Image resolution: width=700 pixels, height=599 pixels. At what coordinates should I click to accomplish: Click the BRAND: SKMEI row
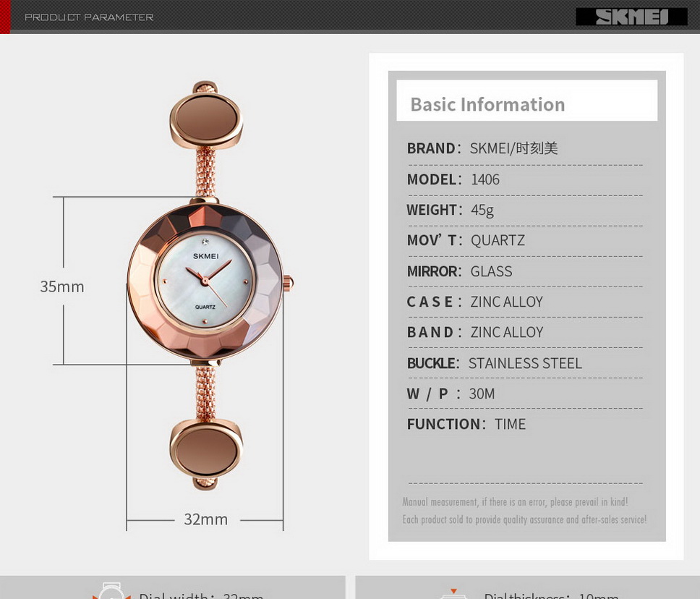point(482,148)
